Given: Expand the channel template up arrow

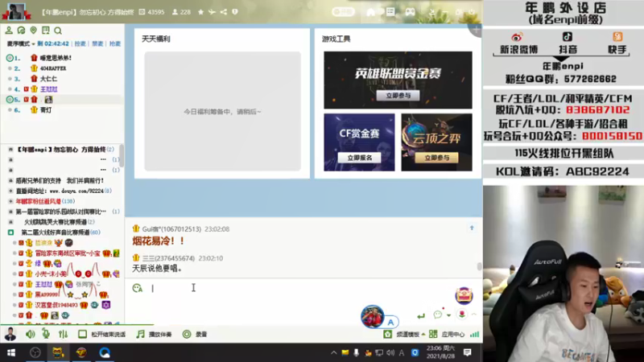Looking at the screenshot, I should (x=423, y=335).
